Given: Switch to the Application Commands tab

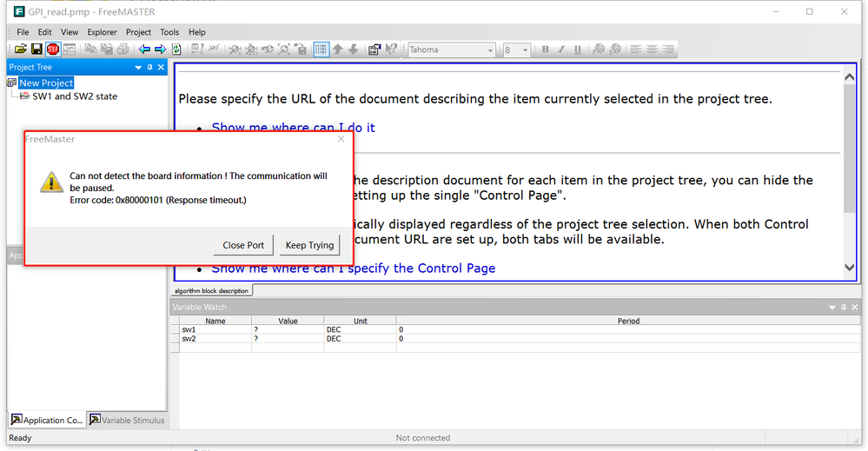Looking at the screenshot, I should (47, 420).
